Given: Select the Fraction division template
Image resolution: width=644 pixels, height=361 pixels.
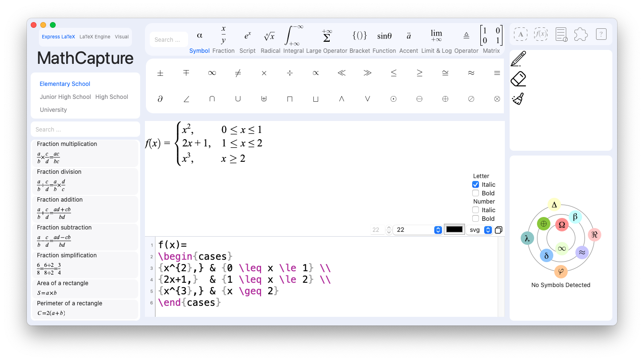Looking at the screenshot, I should click(85, 180).
